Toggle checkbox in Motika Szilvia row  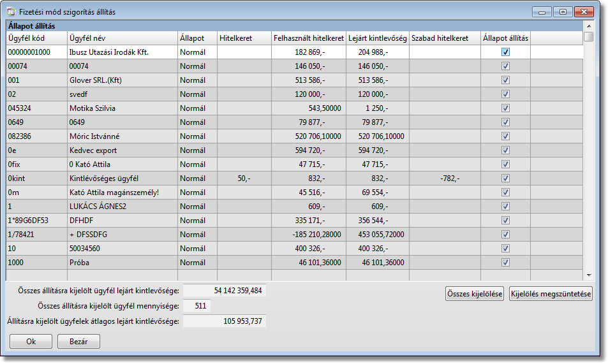505,108
